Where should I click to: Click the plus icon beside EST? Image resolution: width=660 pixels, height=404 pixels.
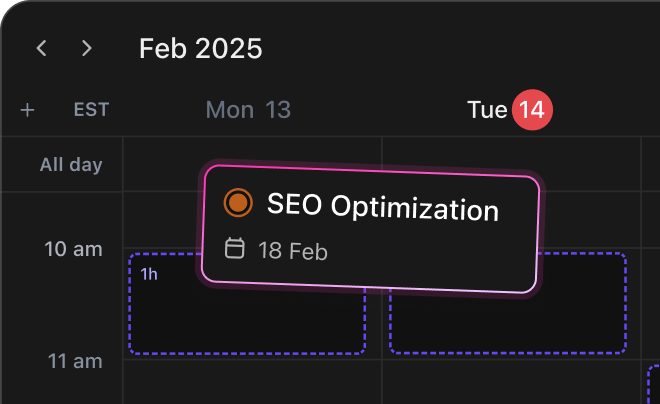(28, 110)
